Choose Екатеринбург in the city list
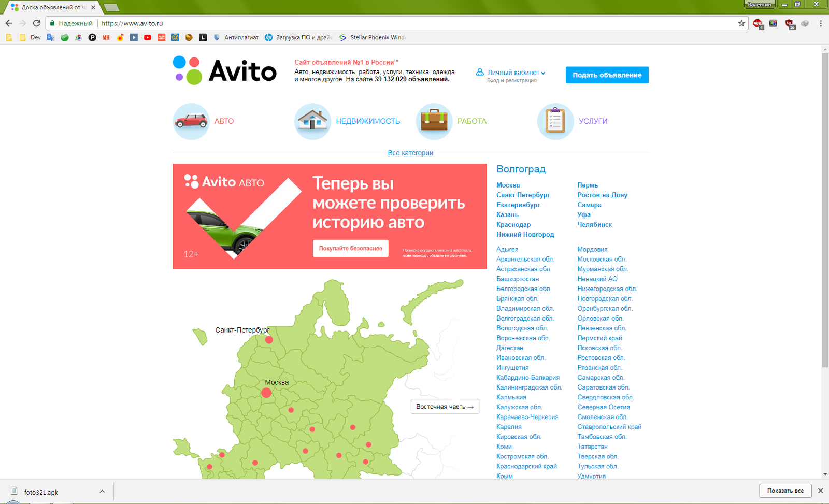The image size is (829, 504). [x=518, y=205]
